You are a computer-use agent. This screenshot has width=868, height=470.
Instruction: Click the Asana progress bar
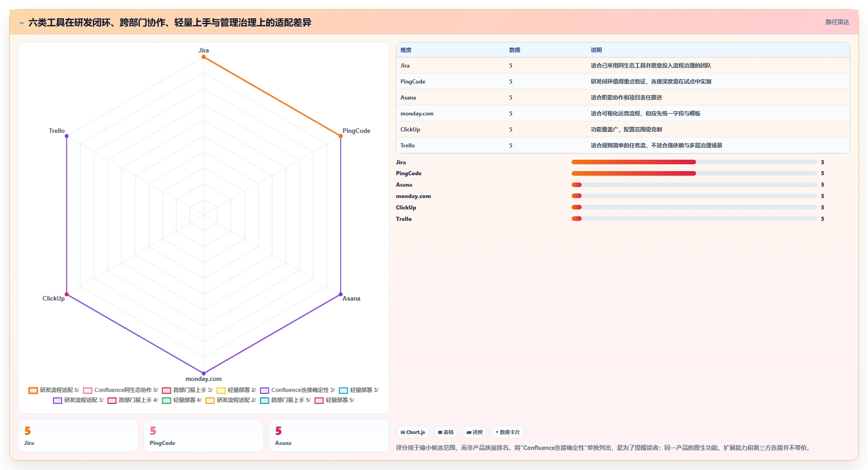(694, 185)
